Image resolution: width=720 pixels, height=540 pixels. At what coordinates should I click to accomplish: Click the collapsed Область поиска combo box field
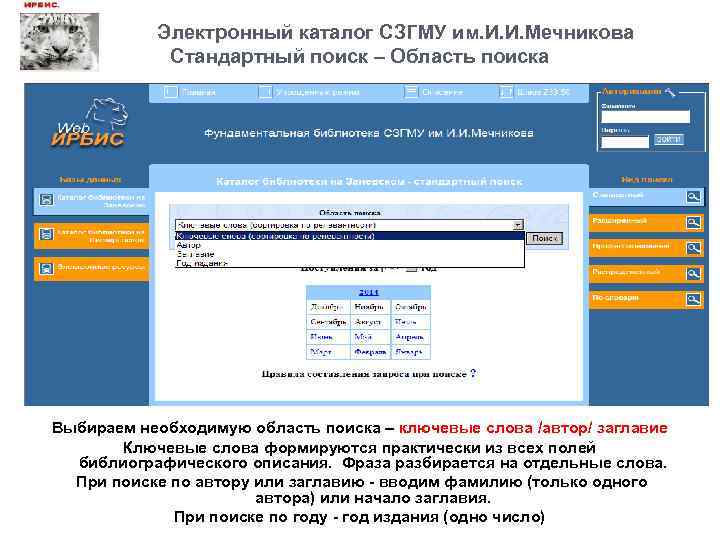349,225
